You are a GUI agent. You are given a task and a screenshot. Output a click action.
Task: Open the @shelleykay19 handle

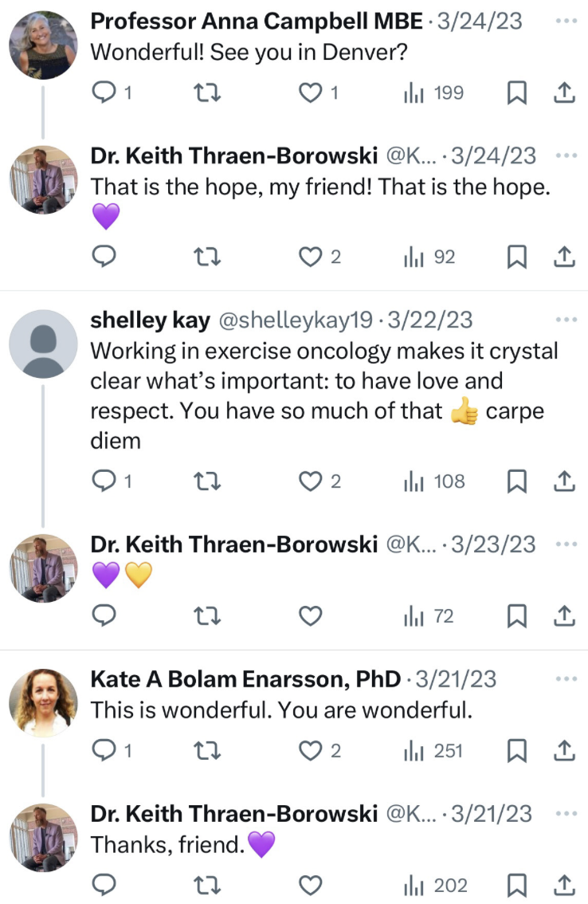click(296, 320)
